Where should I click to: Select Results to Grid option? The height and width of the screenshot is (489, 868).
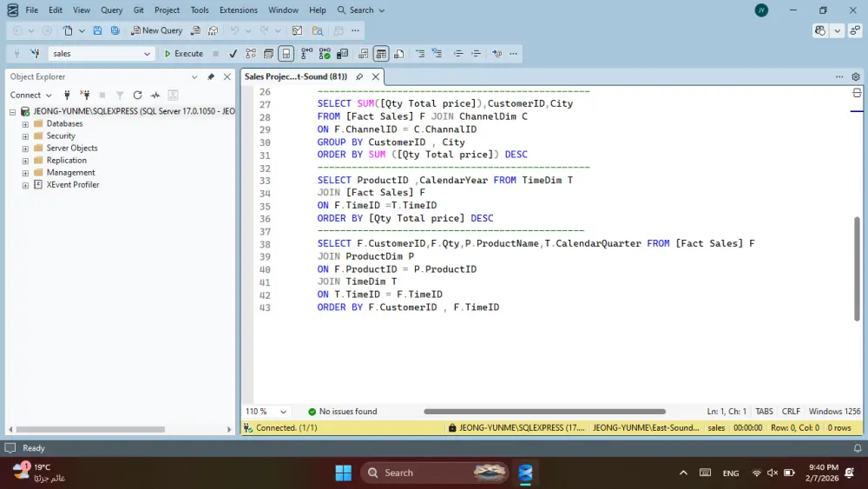click(381, 54)
